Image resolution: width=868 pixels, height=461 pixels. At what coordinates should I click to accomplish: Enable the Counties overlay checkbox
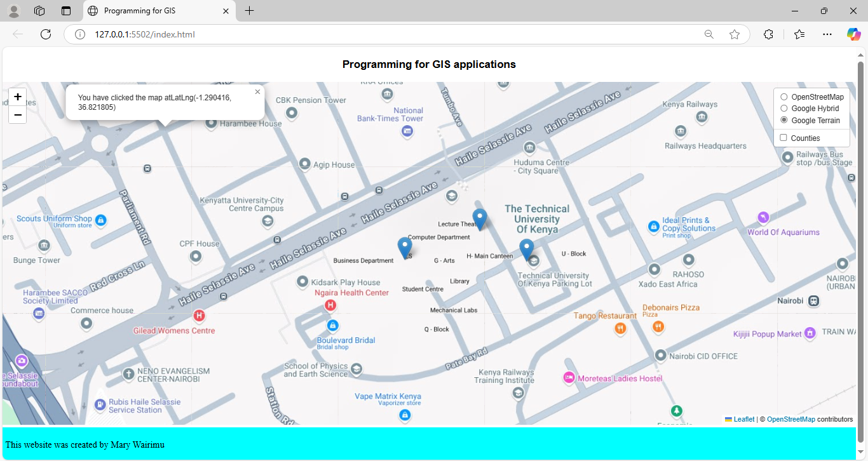pyautogui.click(x=783, y=138)
